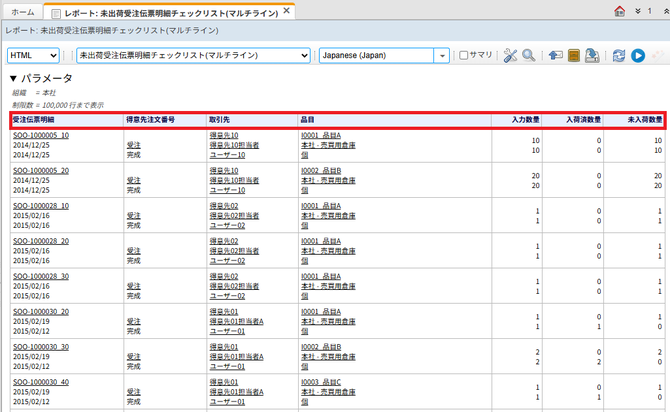Run the report with play button
The image size is (670, 412).
pos(638,56)
